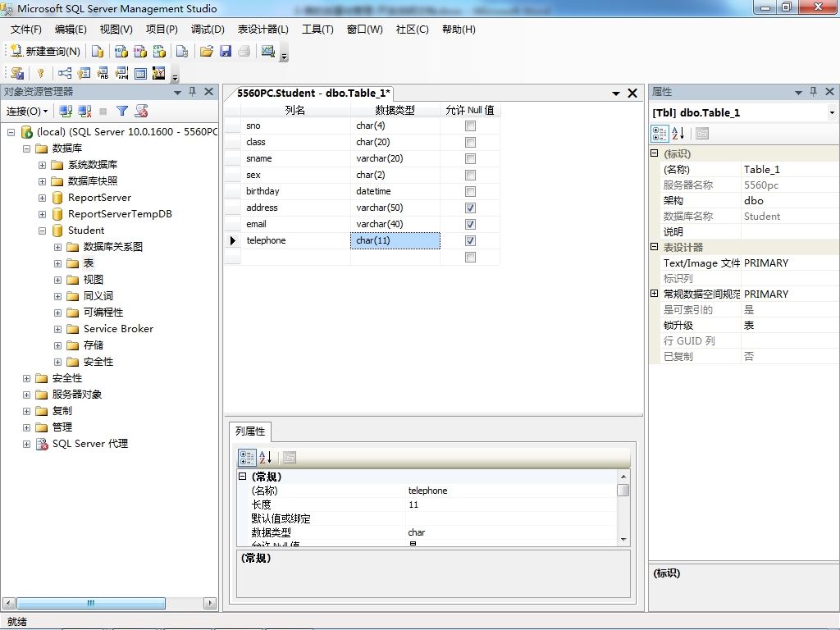
Task: Open the 视图(V) menu
Action: click(116, 30)
